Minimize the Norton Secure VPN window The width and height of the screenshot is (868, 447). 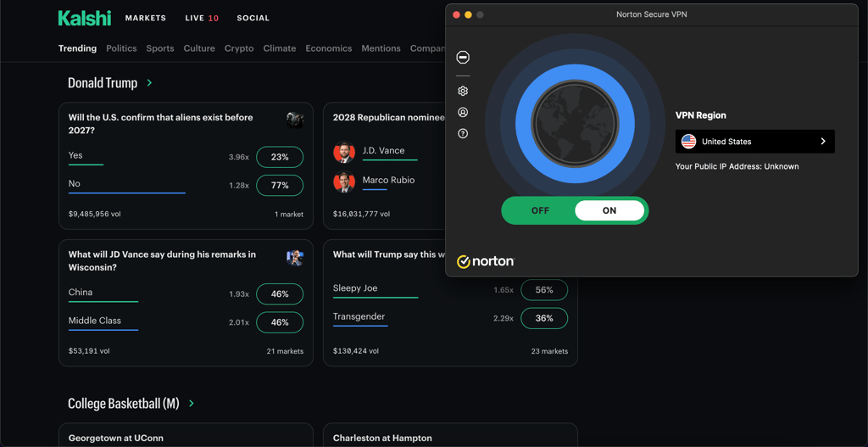click(x=468, y=15)
